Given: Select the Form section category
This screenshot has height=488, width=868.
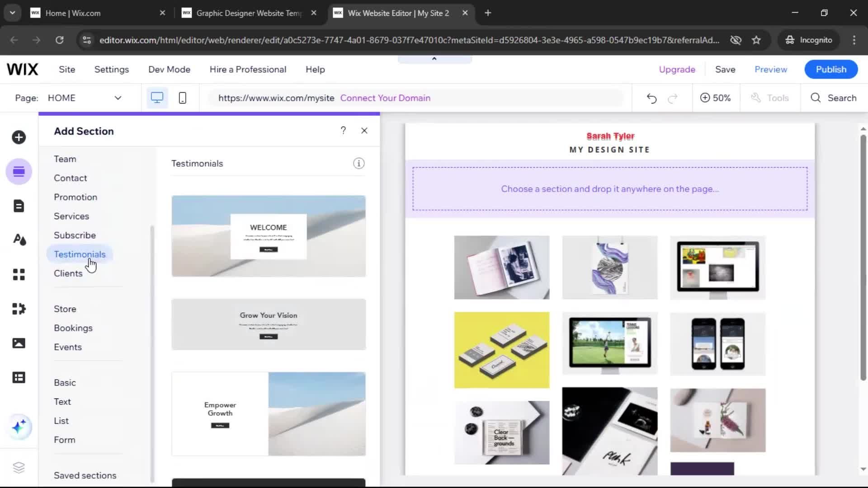Looking at the screenshot, I should [65, 440].
